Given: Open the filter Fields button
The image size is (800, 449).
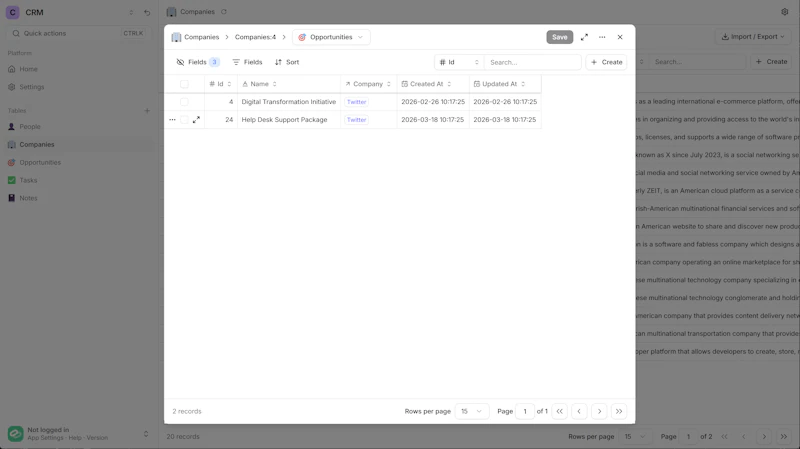Looking at the screenshot, I should 247,62.
